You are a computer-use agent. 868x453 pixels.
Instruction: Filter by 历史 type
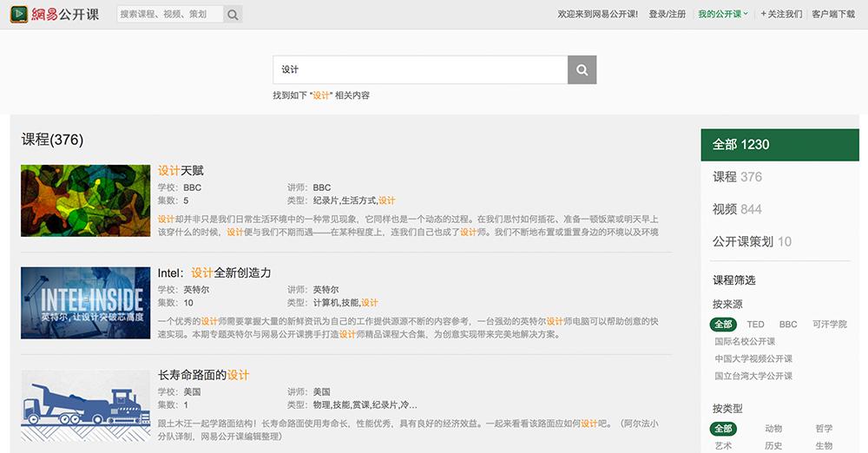(773, 446)
